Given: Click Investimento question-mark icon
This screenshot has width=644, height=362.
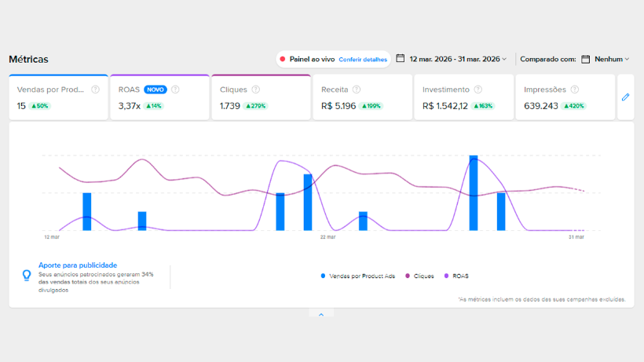Looking at the screenshot, I should click(x=478, y=90).
